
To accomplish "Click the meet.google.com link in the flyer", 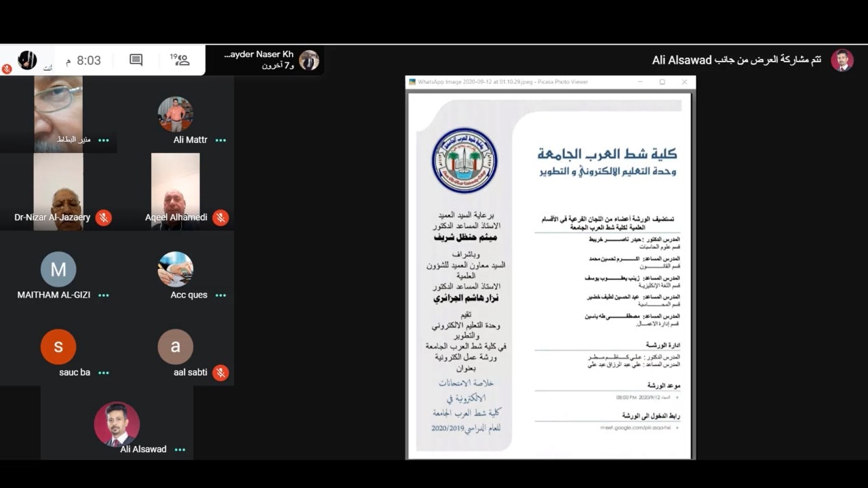I will pos(635,428).
